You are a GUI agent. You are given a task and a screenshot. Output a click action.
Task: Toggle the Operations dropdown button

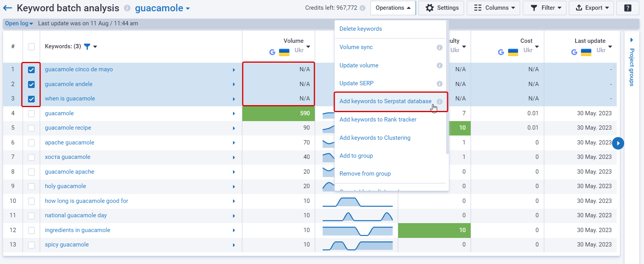[393, 8]
